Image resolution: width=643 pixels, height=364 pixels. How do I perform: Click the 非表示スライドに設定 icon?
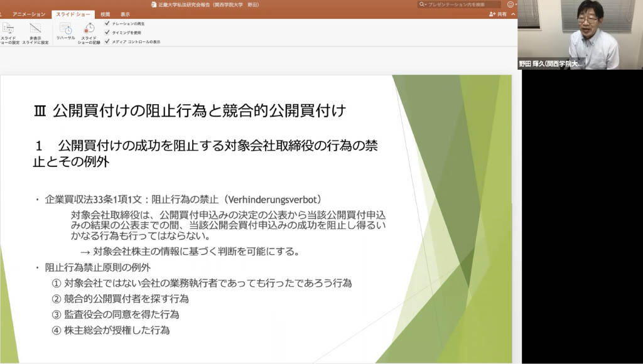36,29
